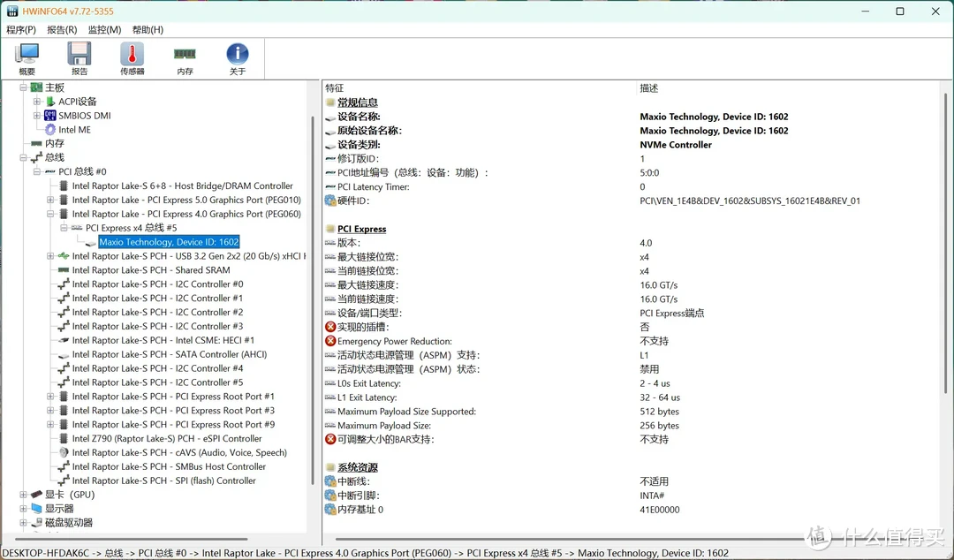This screenshot has height=560, width=954.
Task: Click the Intel ME node icon
Action: tap(50, 130)
